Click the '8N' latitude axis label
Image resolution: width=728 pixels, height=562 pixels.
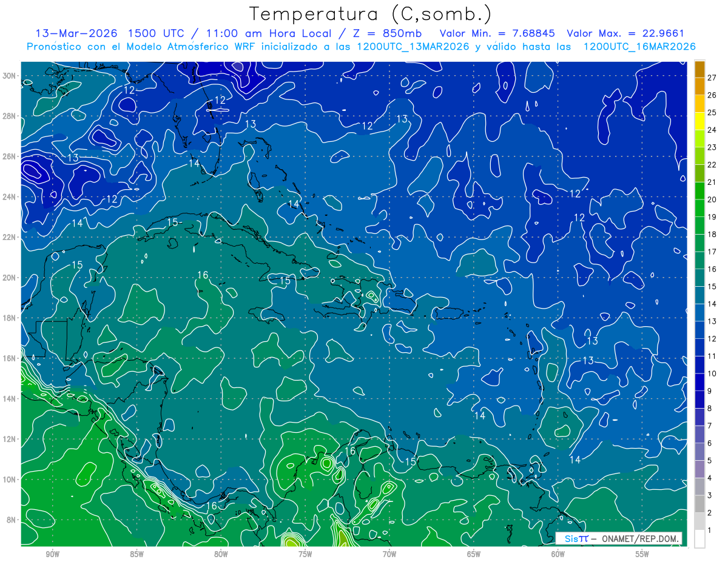point(12,520)
